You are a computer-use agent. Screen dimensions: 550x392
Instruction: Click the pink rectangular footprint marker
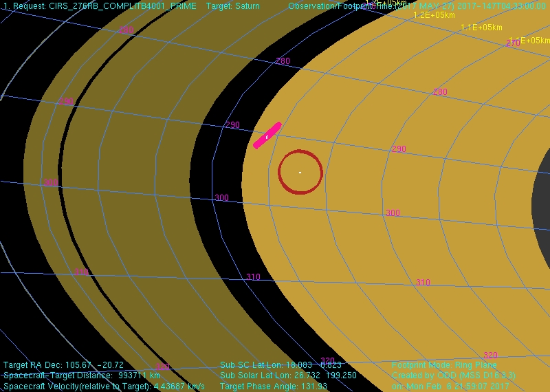(267, 135)
